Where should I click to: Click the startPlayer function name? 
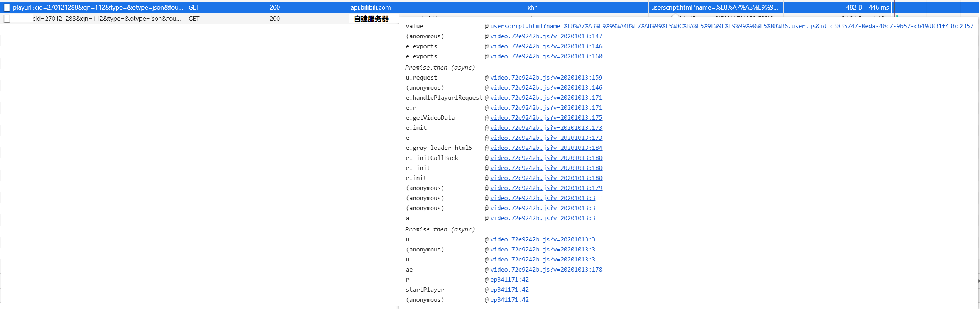(425, 289)
